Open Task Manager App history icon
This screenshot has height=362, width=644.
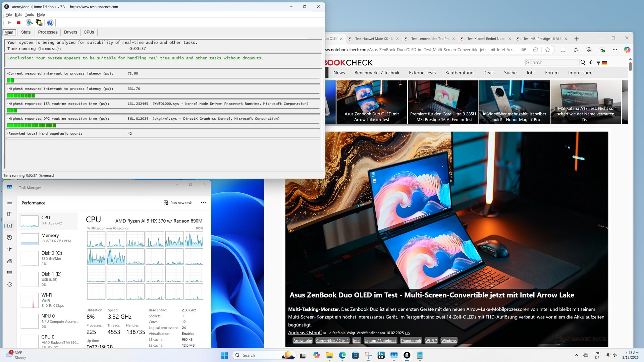(9, 238)
